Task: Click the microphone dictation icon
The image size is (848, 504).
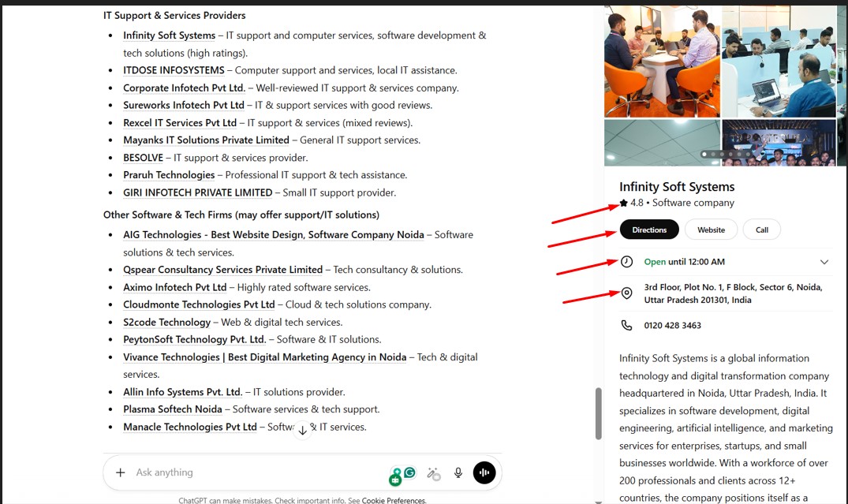Action: point(458,472)
